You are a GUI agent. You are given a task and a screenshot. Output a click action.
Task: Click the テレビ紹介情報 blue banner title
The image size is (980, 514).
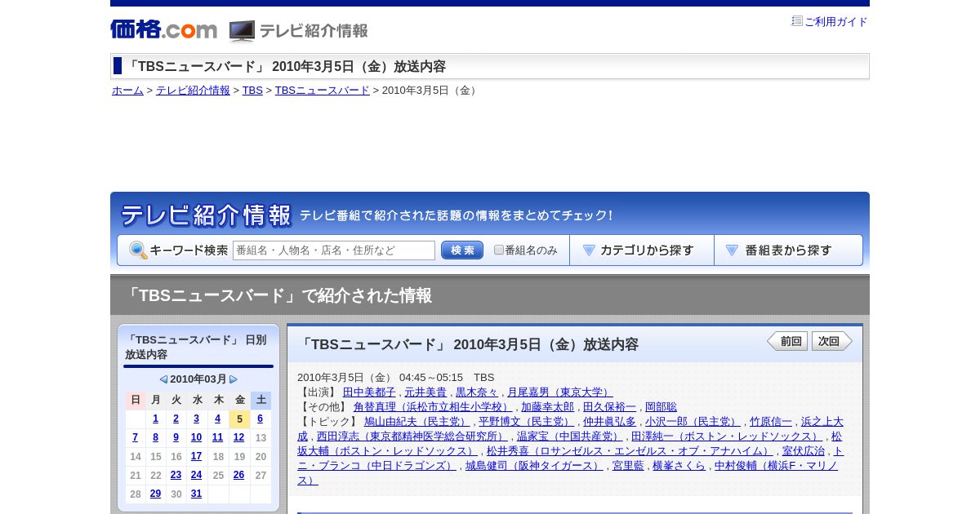[x=206, y=215]
